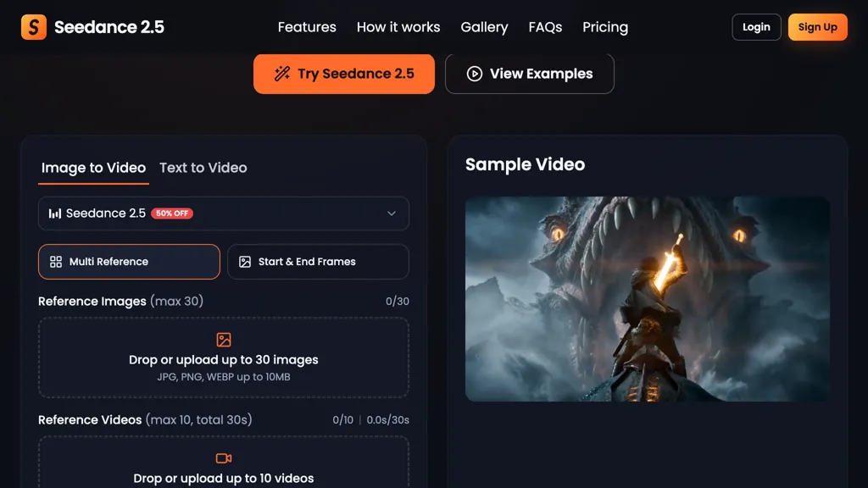Click the View Examples button
Viewport: 868px width, 488px height.
point(529,74)
